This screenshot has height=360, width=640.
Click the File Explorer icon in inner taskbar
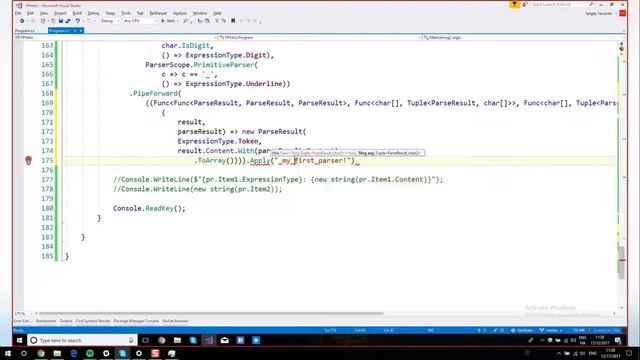point(177,340)
